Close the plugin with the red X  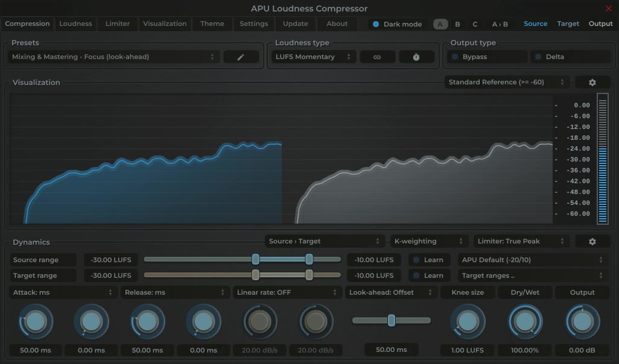608,8
